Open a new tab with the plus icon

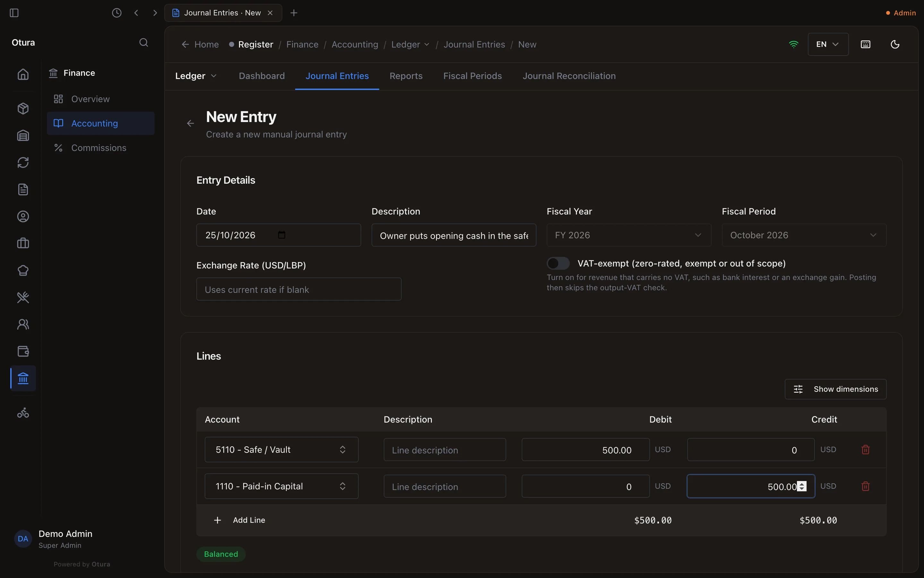(294, 13)
